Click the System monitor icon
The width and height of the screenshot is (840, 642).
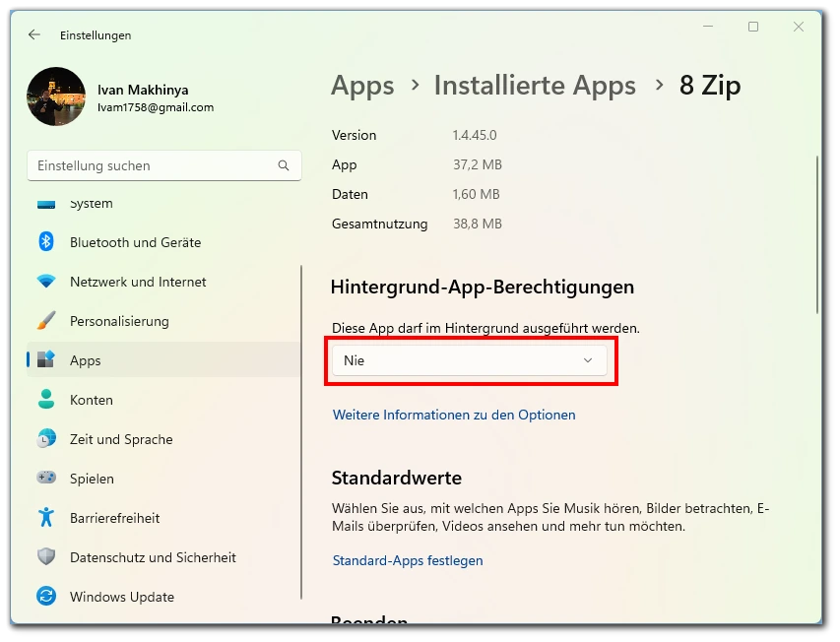[x=46, y=204]
